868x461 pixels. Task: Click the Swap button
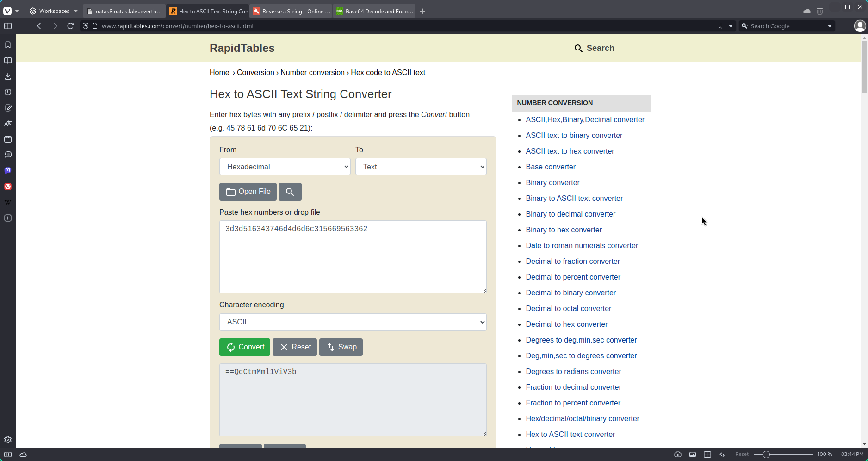341,347
